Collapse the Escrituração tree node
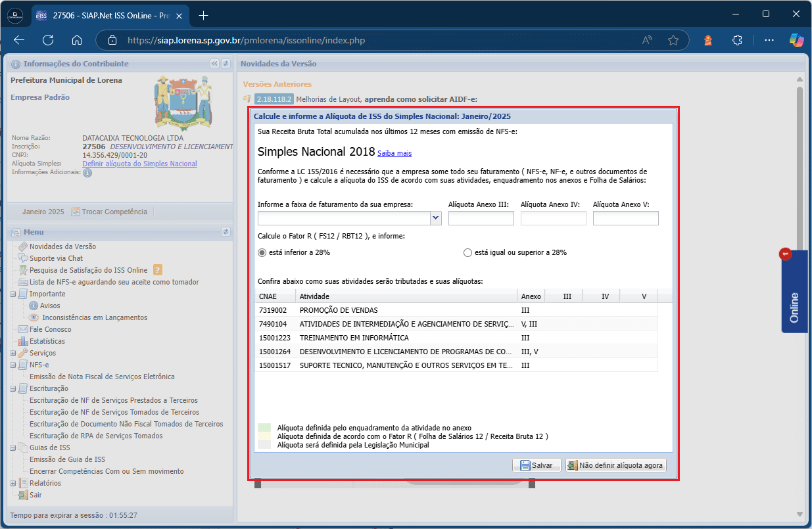The height and width of the screenshot is (529, 812). (x=14, y=388)
